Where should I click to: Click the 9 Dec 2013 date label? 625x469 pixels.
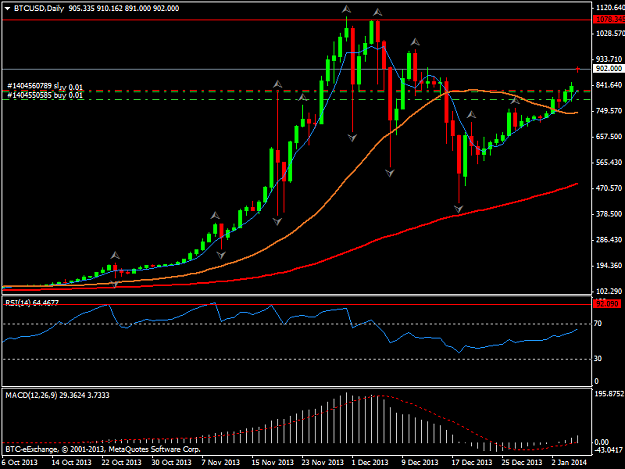coord(420,462)
